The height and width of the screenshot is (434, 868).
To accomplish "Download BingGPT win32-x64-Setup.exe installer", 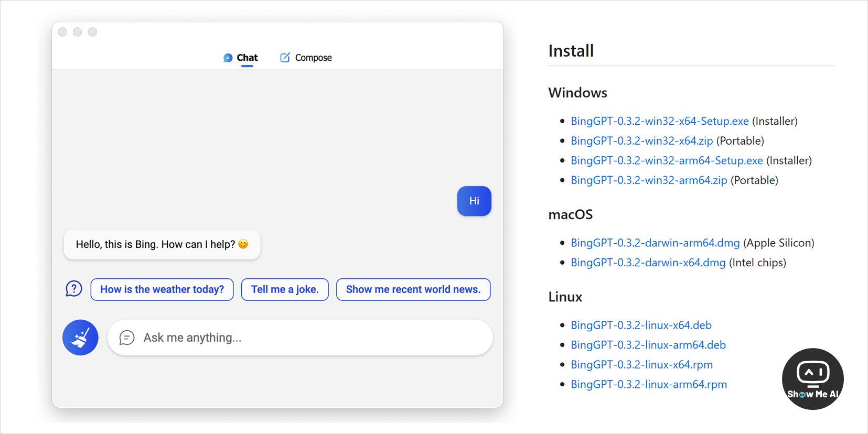I will [659, 121].
